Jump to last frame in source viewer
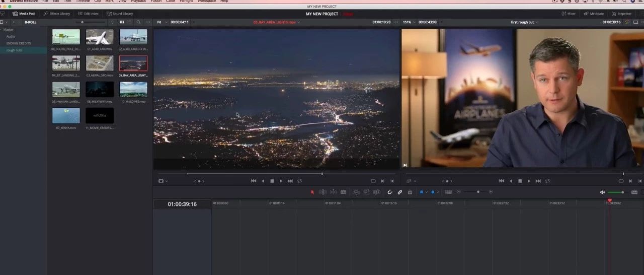 290,181
